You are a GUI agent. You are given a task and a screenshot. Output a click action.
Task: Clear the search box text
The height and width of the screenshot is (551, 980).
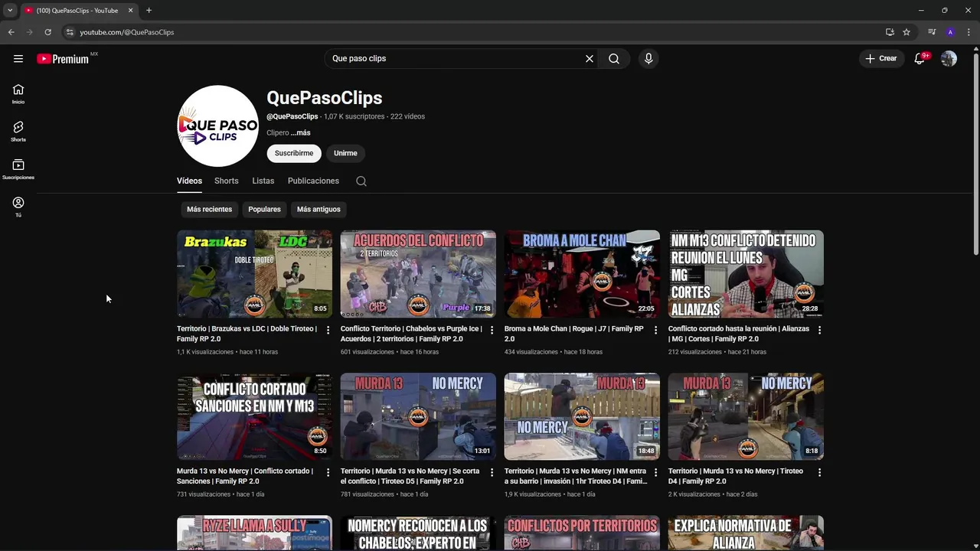[590, 59]
